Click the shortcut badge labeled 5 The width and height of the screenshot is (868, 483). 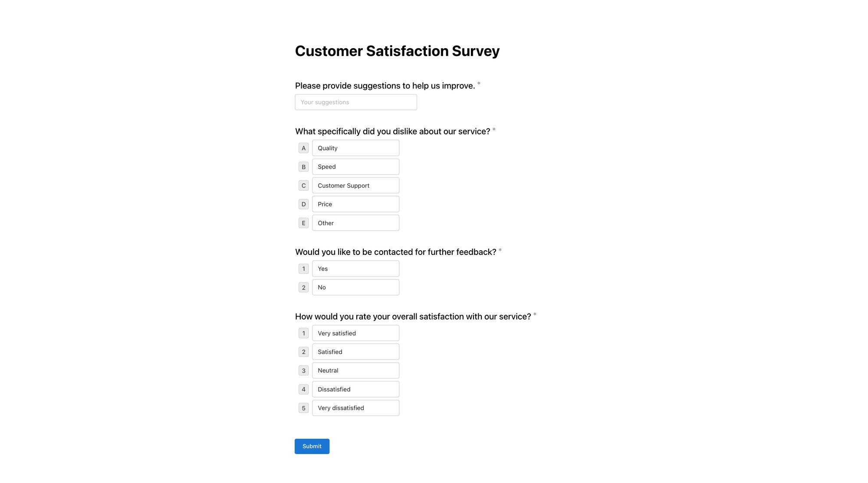[x=303, y=408]
